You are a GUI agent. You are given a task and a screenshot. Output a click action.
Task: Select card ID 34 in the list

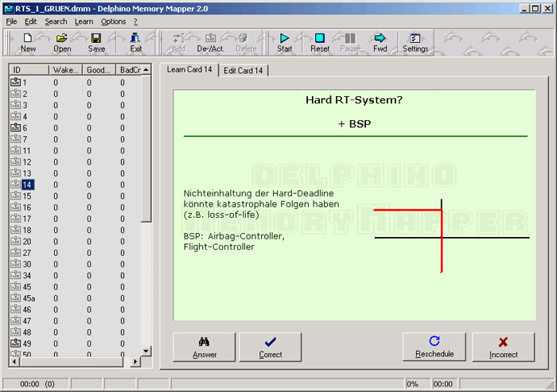tap(26, 276)
